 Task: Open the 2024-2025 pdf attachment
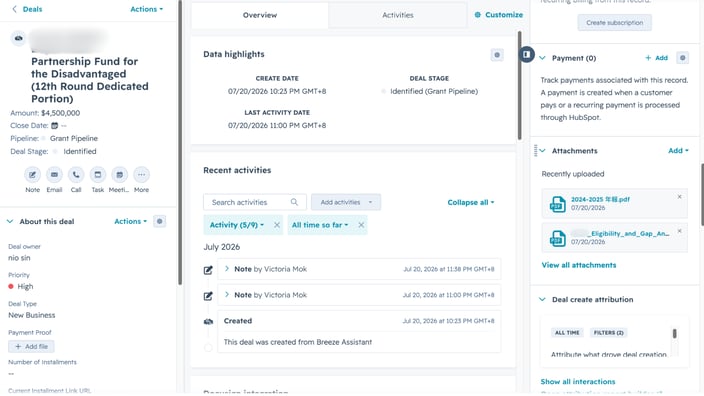click(600, 199)
